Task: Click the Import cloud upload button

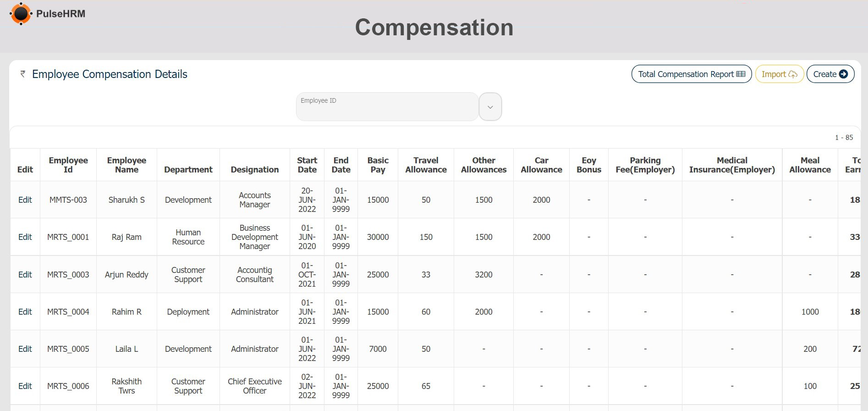Action: coord(779,74)
